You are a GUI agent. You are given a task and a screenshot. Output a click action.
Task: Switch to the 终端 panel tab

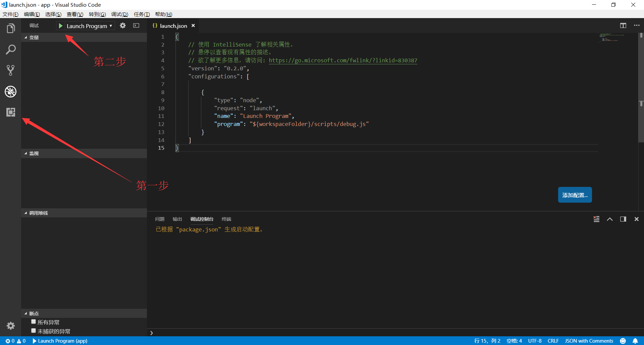(x=226, y=219)
